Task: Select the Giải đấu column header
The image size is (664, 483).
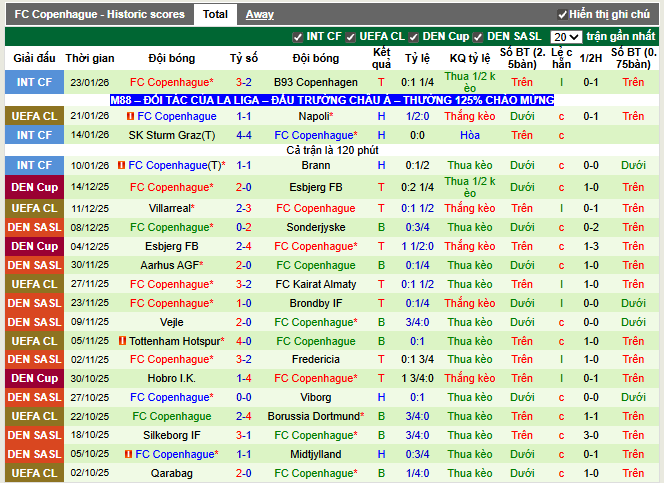Action: coord(34,58)
